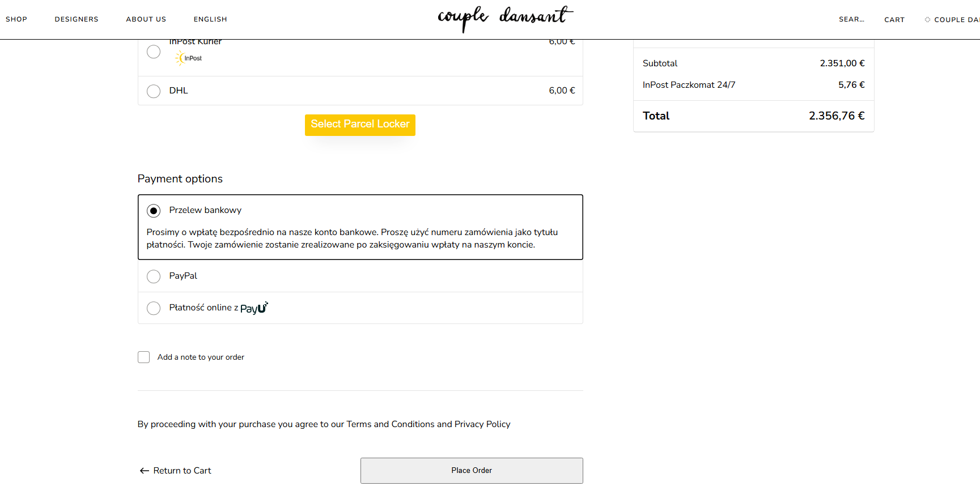Open the Terms and Conditions link
The image size is (980, 486).
coord(390,424)
